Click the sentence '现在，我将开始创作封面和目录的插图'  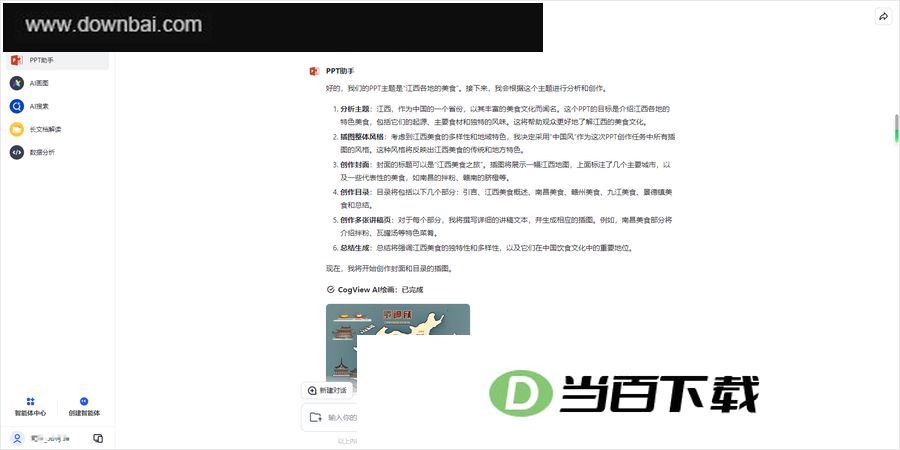[x=390, y=268]
